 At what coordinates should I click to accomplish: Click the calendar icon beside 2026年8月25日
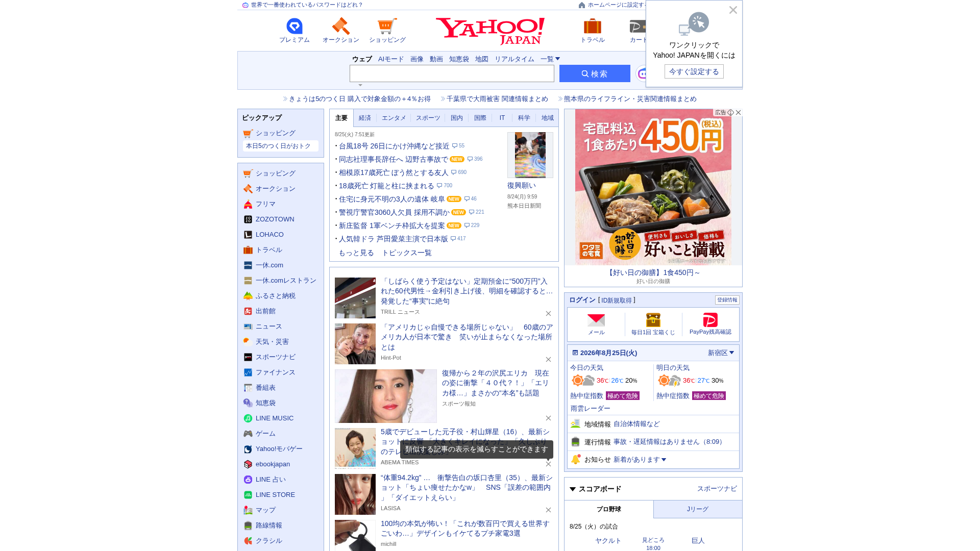pos(575,353)
